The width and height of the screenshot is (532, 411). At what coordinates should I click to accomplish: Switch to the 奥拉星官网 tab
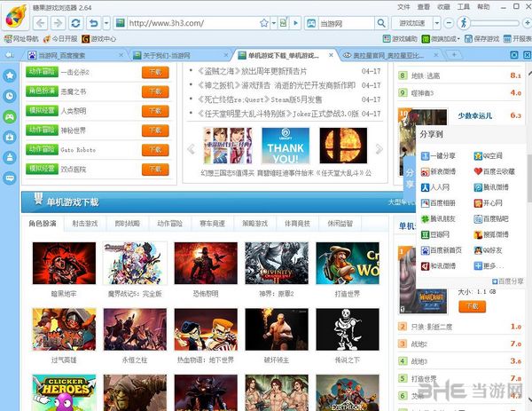pos(390,55)
